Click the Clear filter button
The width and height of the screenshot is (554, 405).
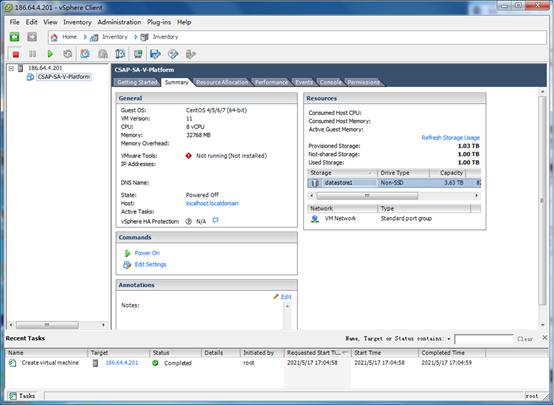[x=525, y=339]
